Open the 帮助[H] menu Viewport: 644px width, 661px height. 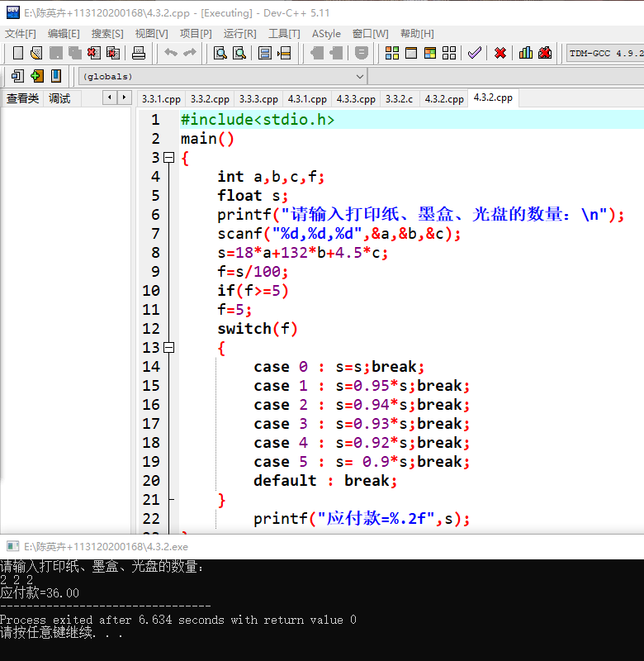coord(417,34)
